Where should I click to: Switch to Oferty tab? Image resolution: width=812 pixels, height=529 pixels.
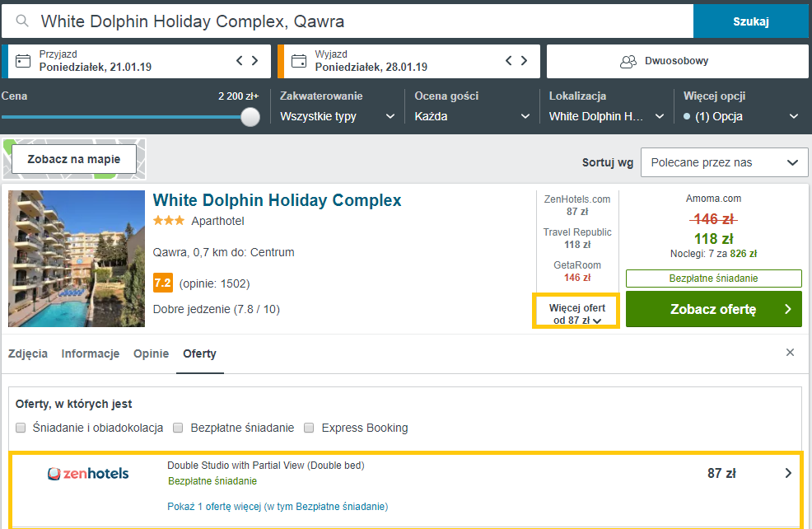coord(199,353)
